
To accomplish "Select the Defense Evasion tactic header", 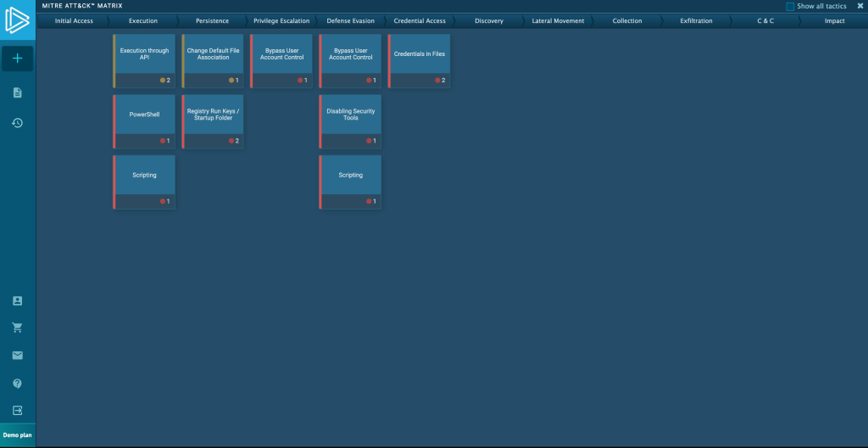I will coord(350,21).
